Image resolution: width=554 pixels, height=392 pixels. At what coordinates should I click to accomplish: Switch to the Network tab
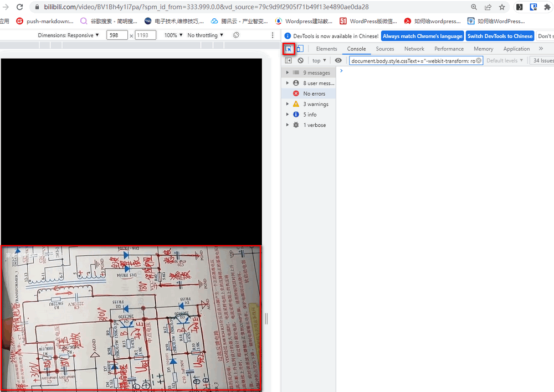click(x=414, y=49)
